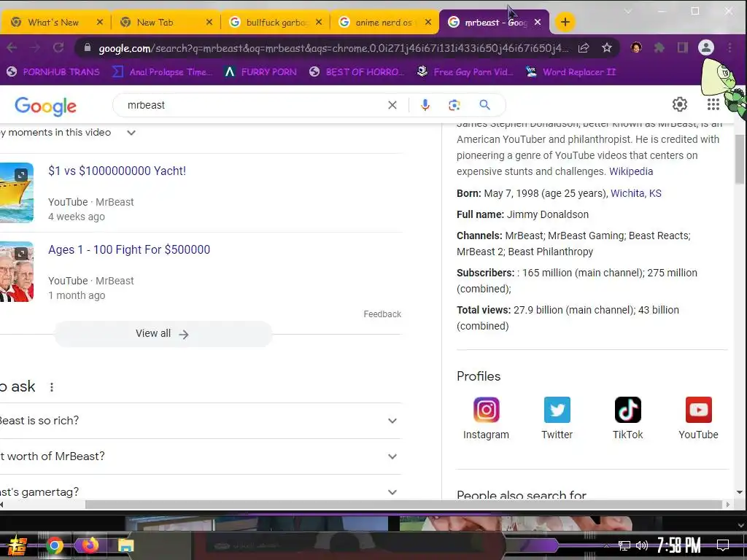Click the Google logo
Image resolution: width=747 pixels, height=560 pixels.
tap(45, 106)
